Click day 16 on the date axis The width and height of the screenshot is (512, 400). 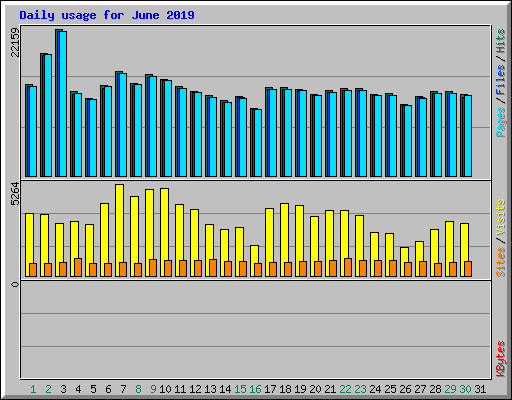click(x=255, y=389)
